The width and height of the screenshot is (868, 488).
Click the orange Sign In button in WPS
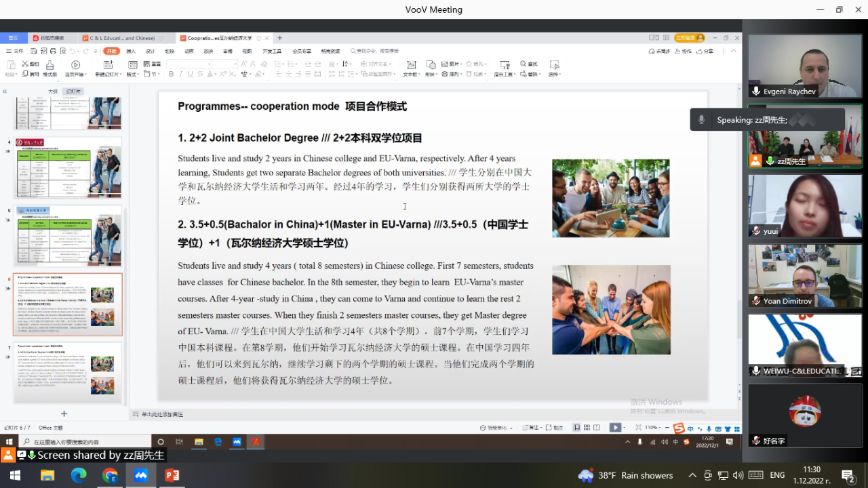click(689, 38)
